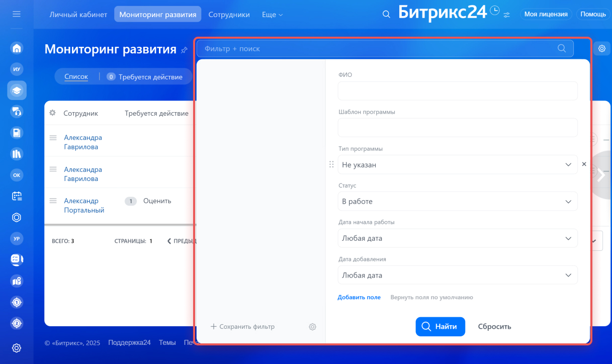Viewport: 612px width, 364px height.
Task: Remove the Тип программы filter field
Action: coord(584,164)
